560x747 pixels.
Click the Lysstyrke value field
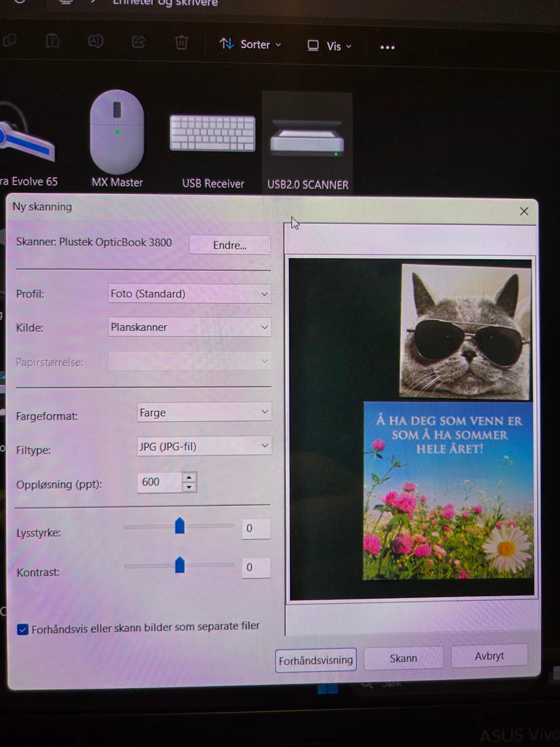pyautogui.click(x=256, y=528)
